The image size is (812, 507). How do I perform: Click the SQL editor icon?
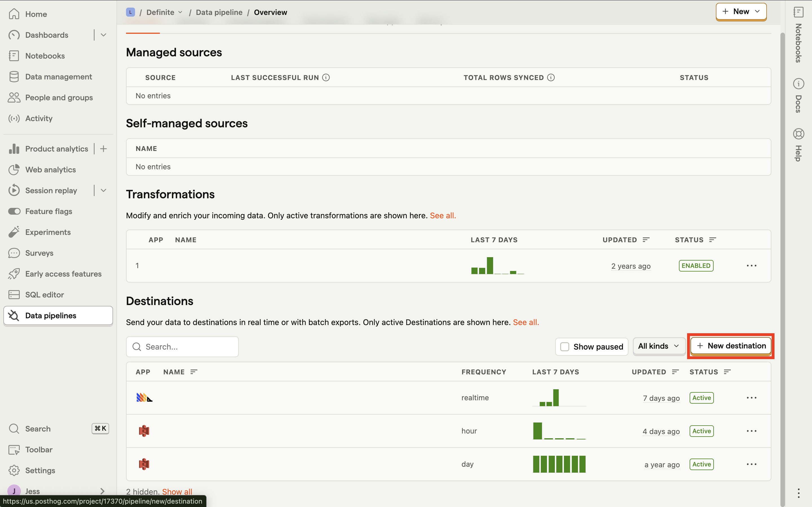point(14,294)
